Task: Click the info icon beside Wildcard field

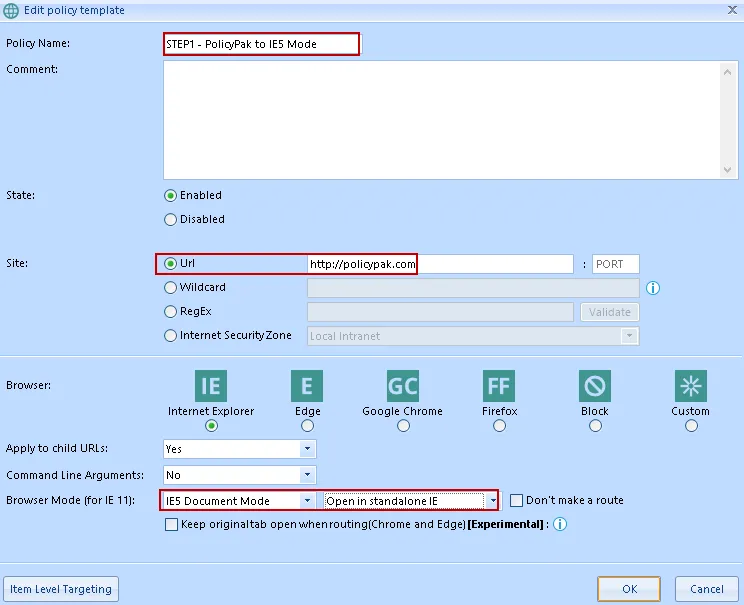Action: click(654, 288)
